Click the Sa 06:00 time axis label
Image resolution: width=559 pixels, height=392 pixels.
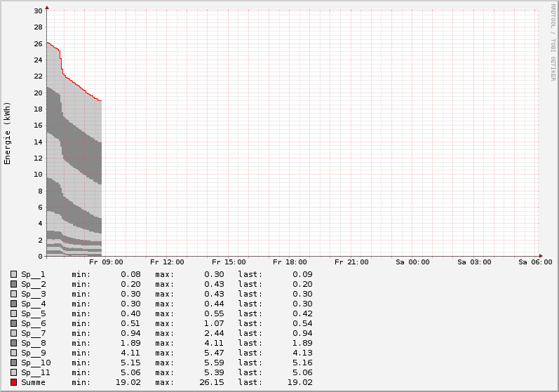point(536,262)
